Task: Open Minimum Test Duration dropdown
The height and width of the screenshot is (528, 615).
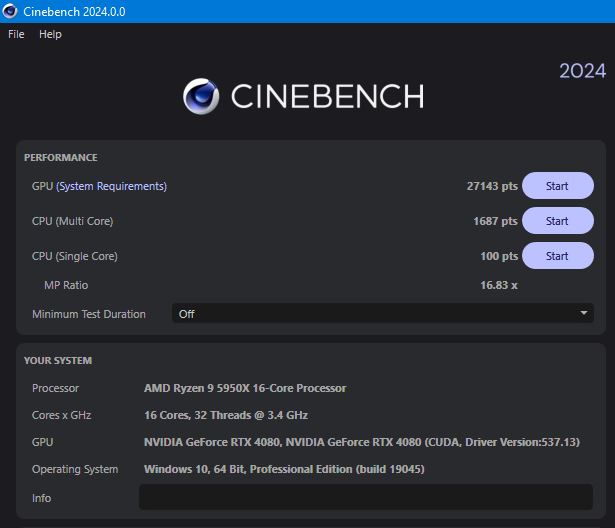Action: (382, 313)
